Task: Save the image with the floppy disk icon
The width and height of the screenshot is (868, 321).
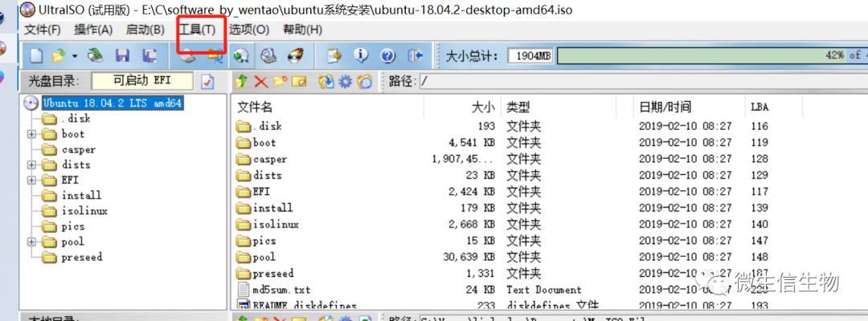Action: 122,55
